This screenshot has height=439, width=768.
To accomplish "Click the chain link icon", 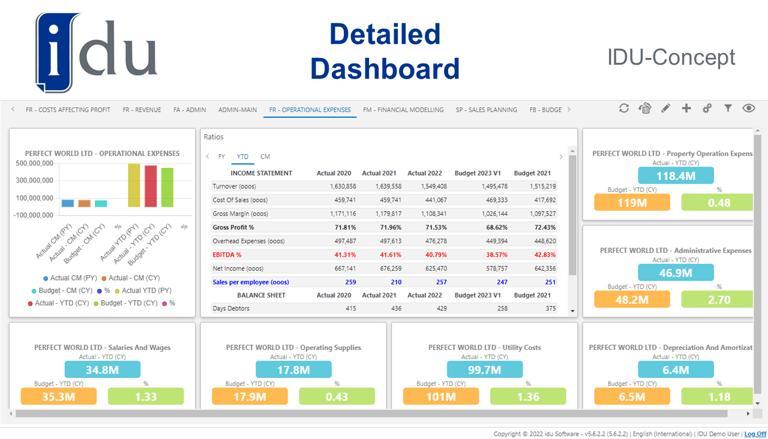I will [707, 108].
